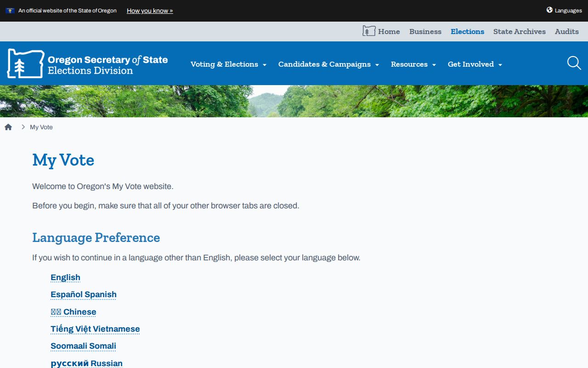Open the Resources dropdown menu
The width and height of the screenshot is (588, 368).
413,64
